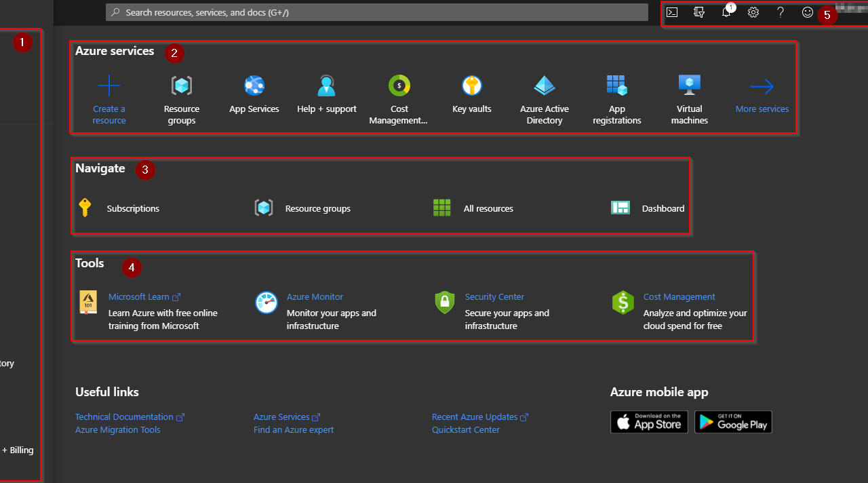
Task: Click the Create a resource plus icon
Action: tap(109, 86)
